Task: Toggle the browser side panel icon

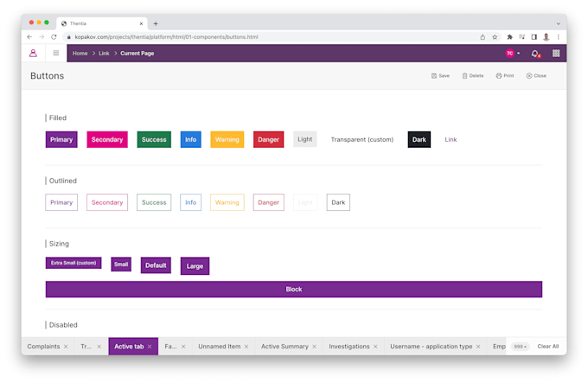Action: click(534, 36)
